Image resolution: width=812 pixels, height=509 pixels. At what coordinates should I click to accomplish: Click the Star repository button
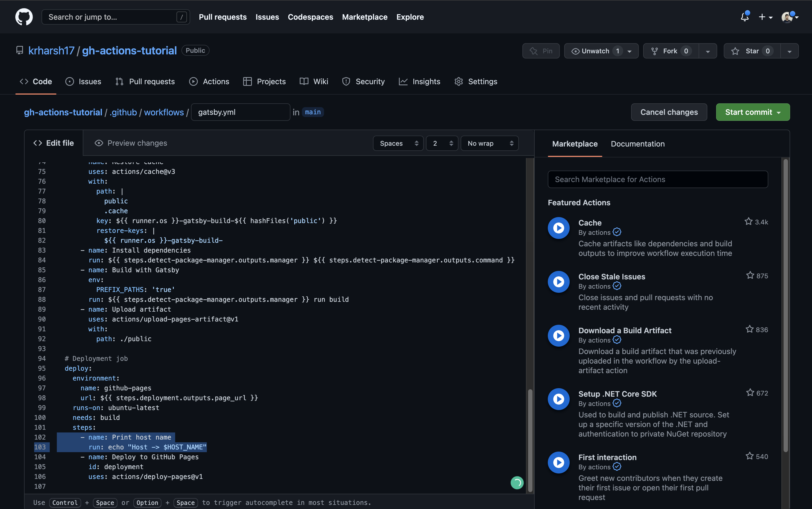click(x=752, y=51)
